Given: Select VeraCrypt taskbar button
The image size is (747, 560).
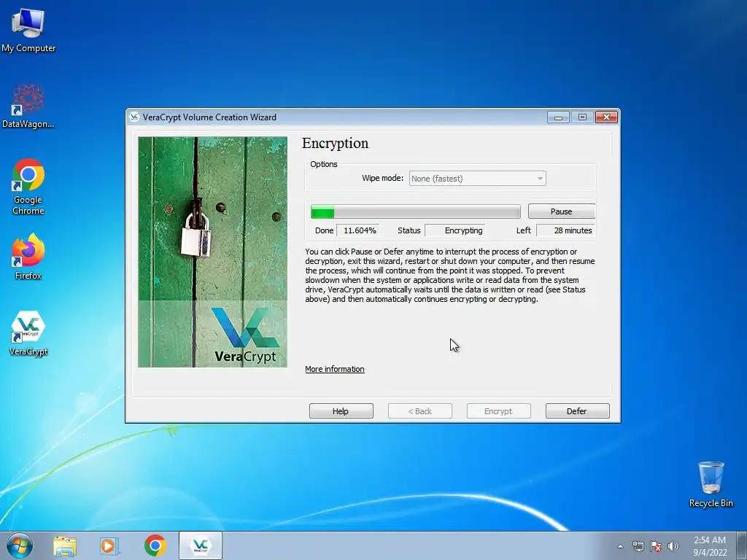Looking at the screenshot, I should point(201,545).
